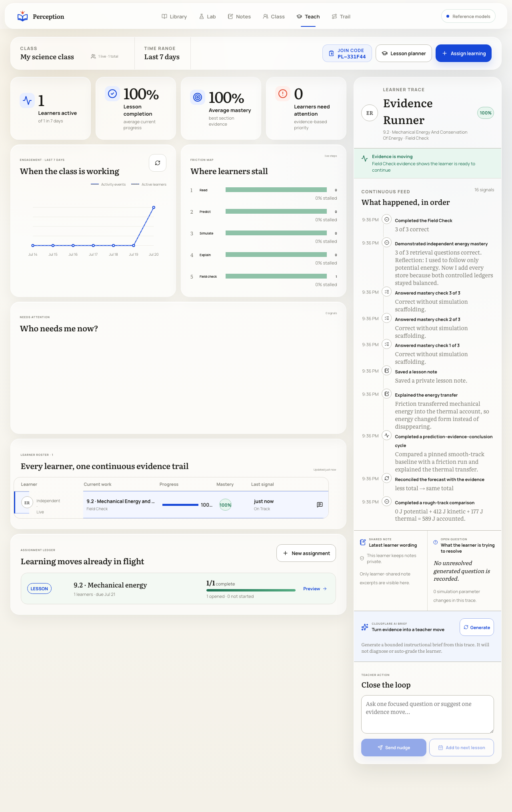
Task: Click the needs attention alert icon
Action: pyautogui.click(x=283, y=94)
